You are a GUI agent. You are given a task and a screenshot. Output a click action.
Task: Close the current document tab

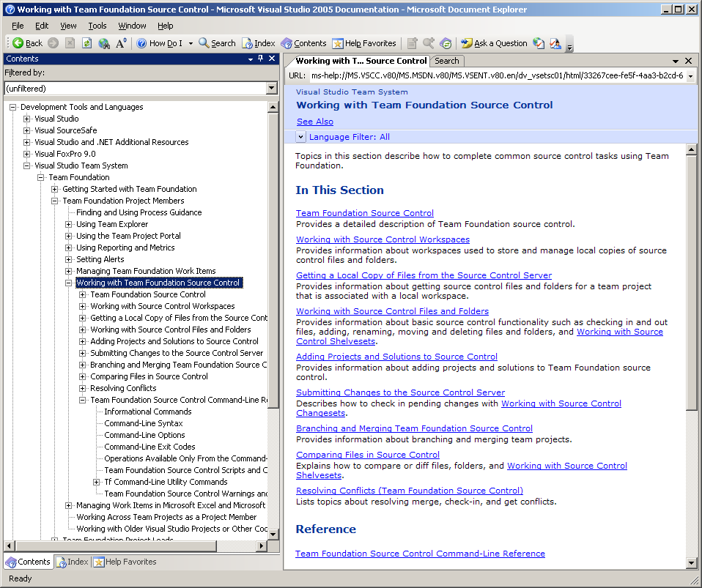tap(689, 60)
